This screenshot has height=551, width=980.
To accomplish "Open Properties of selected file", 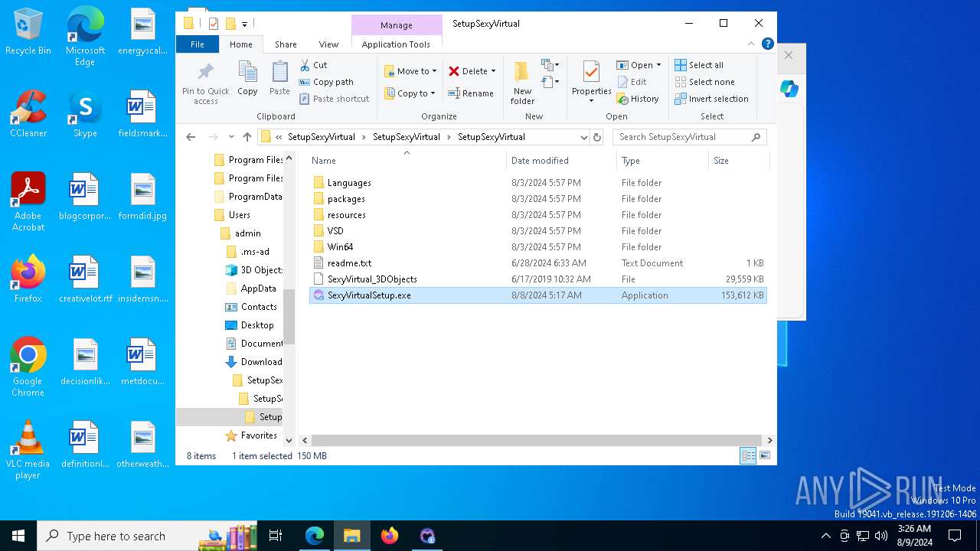I will [x=591, y=83].
